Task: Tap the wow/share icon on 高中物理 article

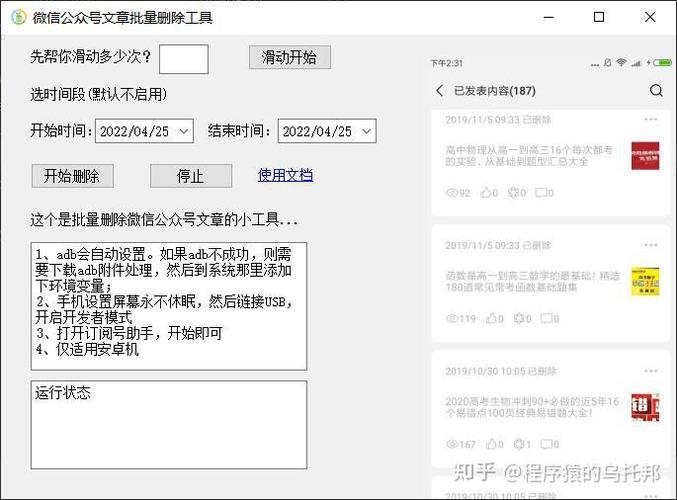Action: click(x=513, y=192)
